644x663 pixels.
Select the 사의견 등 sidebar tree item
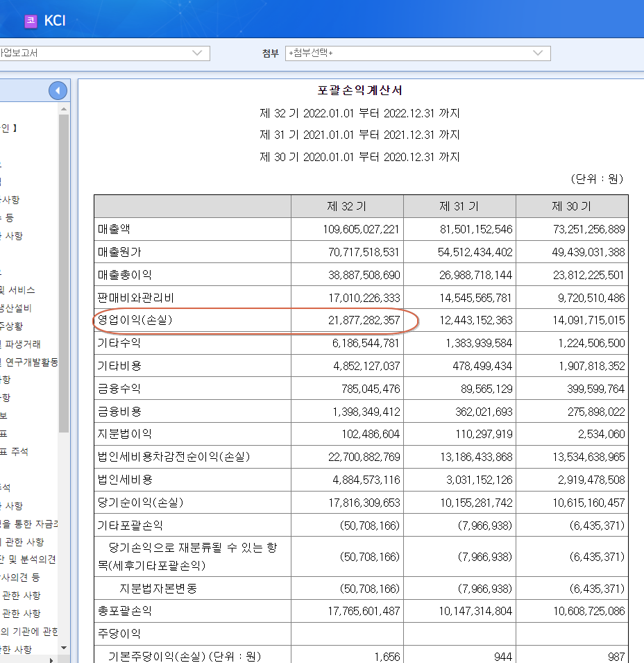point(20,577)
